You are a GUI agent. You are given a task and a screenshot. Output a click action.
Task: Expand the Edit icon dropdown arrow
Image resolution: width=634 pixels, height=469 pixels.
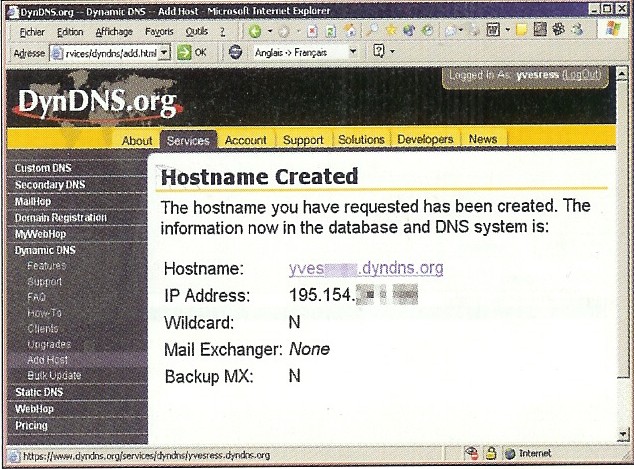[x=508, y=30]
